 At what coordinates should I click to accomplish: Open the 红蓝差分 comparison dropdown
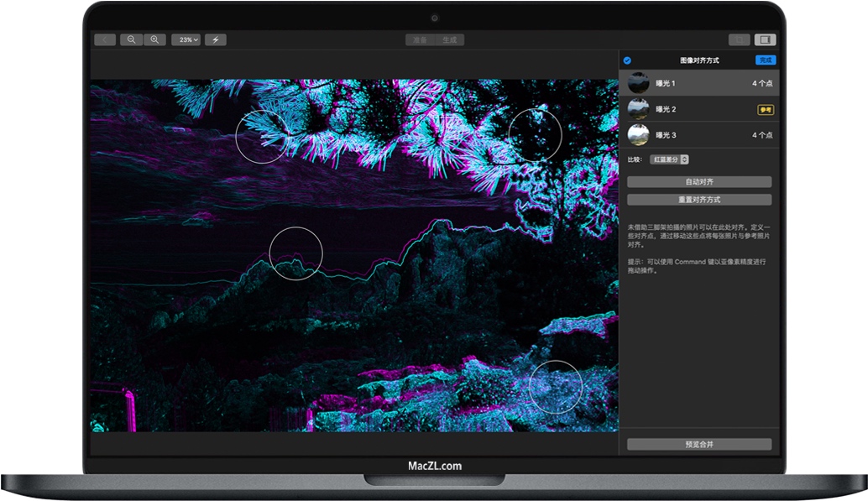click(666, 159)
